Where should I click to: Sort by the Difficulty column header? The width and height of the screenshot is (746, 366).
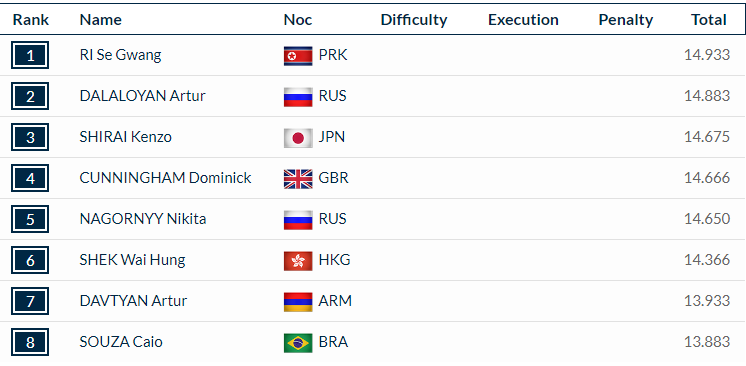coord(414,20)
